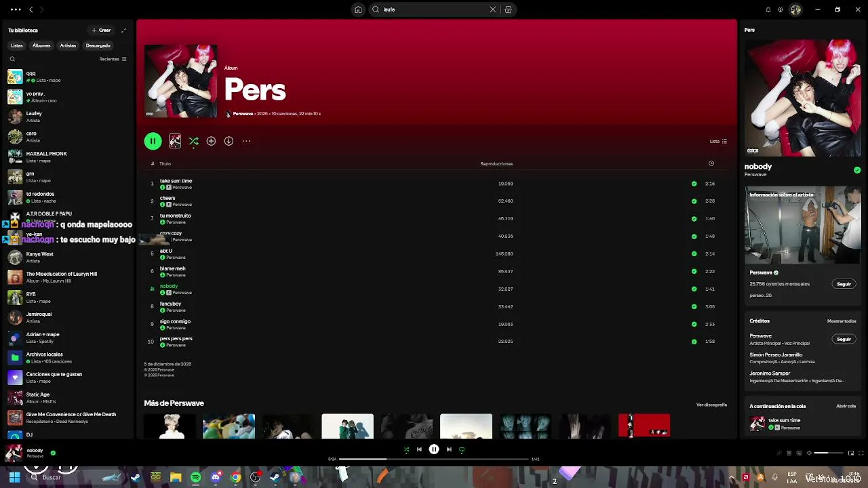Open the Browse icon beside the search bar
This screenshot has width=868, height=488.
(508, 9)
